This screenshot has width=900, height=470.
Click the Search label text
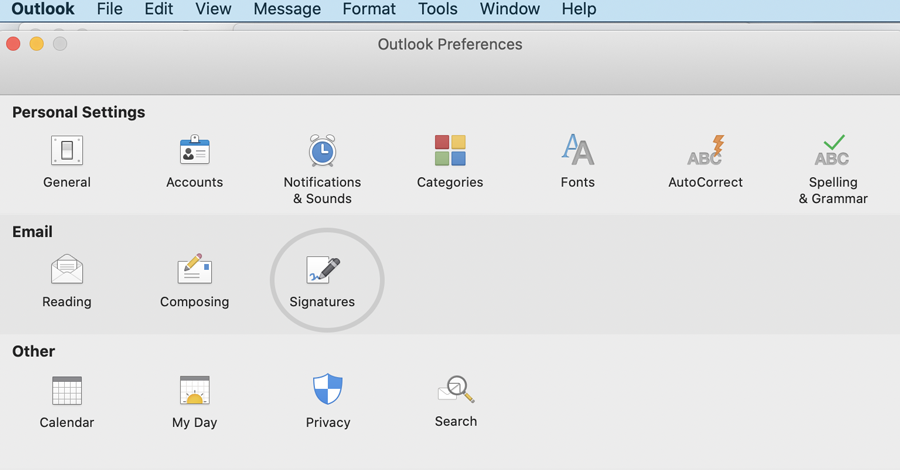tap(456, 422)
